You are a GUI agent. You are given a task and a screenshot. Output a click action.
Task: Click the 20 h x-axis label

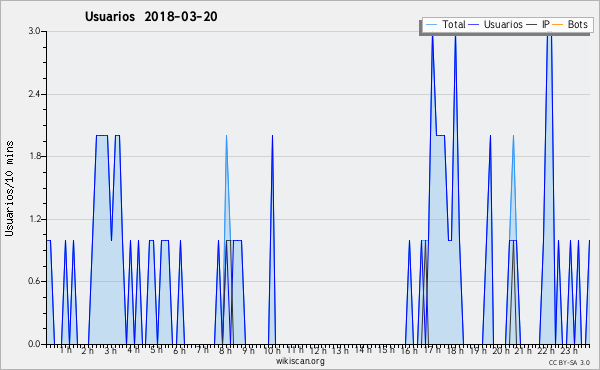pyautogui.click(x=501, y=351)
